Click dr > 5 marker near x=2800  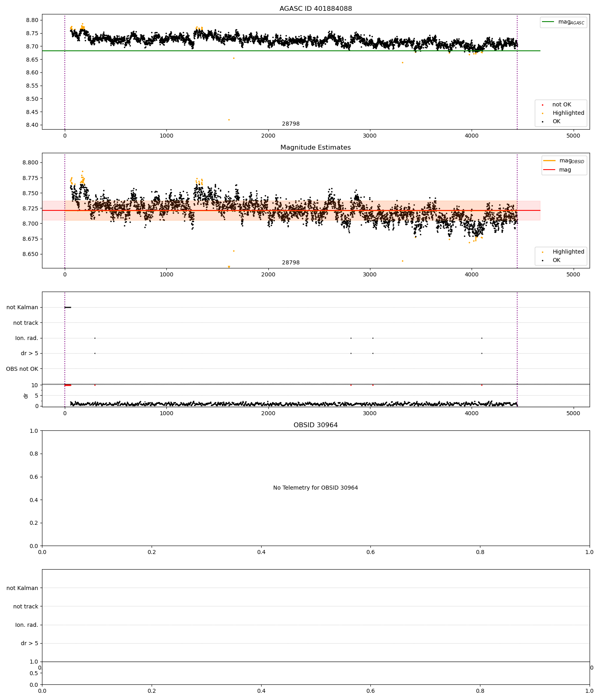pyautogui.click(x=351, y=354)
